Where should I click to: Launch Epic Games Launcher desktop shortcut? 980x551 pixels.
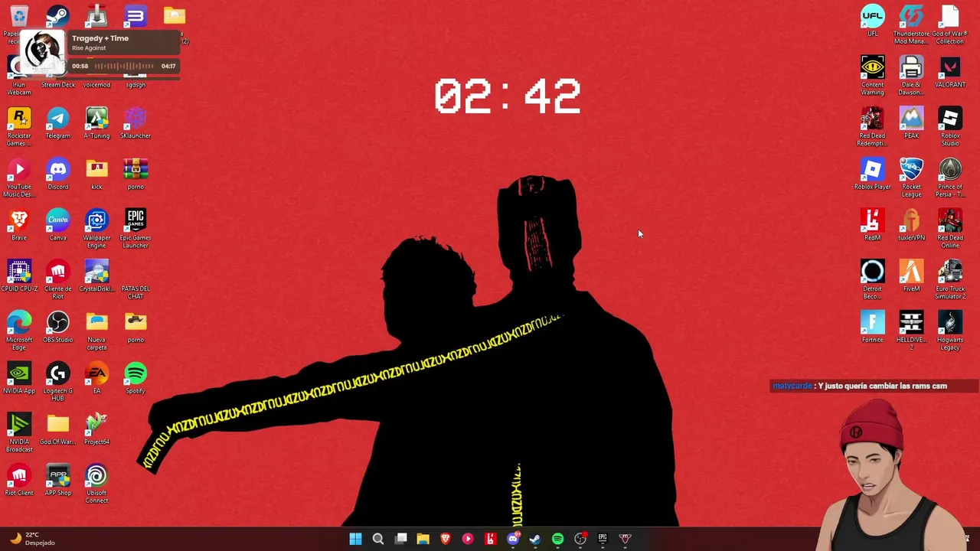click(136, 229)
